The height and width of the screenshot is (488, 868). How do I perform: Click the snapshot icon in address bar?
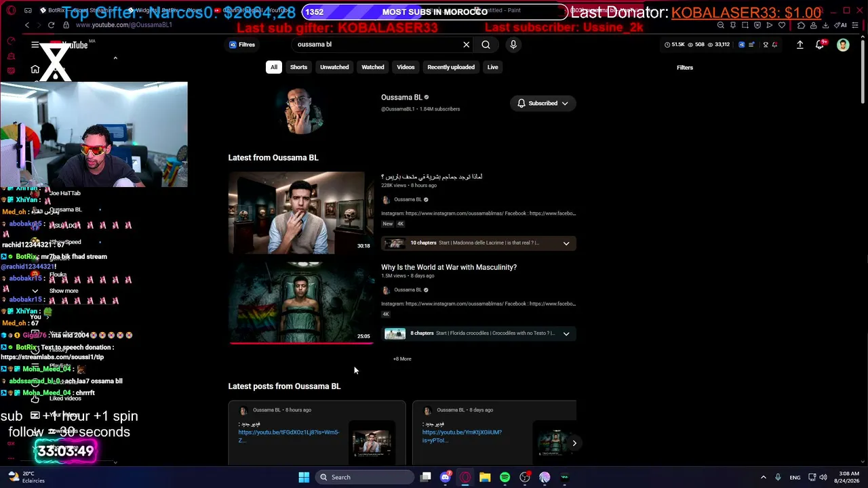(745, 25)
